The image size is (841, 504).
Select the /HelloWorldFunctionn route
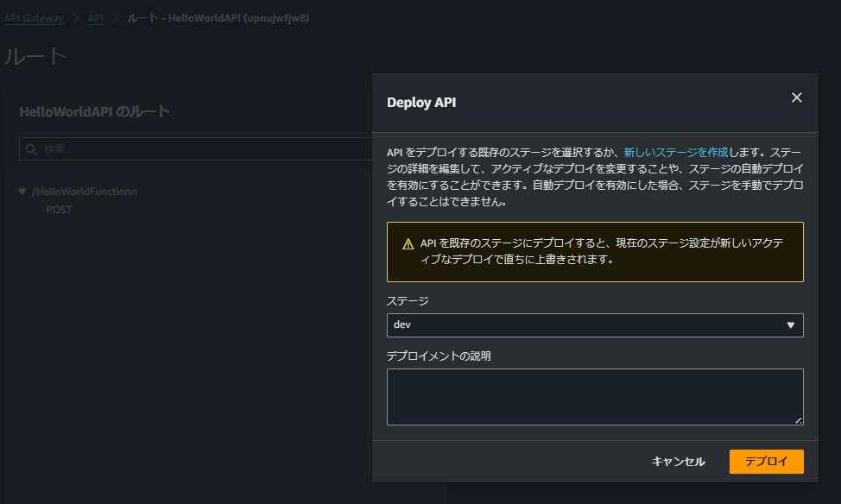(x=85, y=192)
